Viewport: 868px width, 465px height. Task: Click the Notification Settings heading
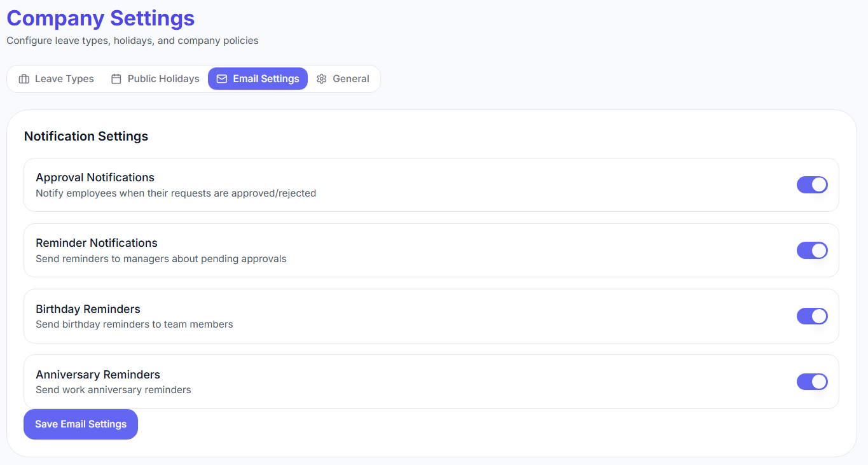tap(86, 136)
